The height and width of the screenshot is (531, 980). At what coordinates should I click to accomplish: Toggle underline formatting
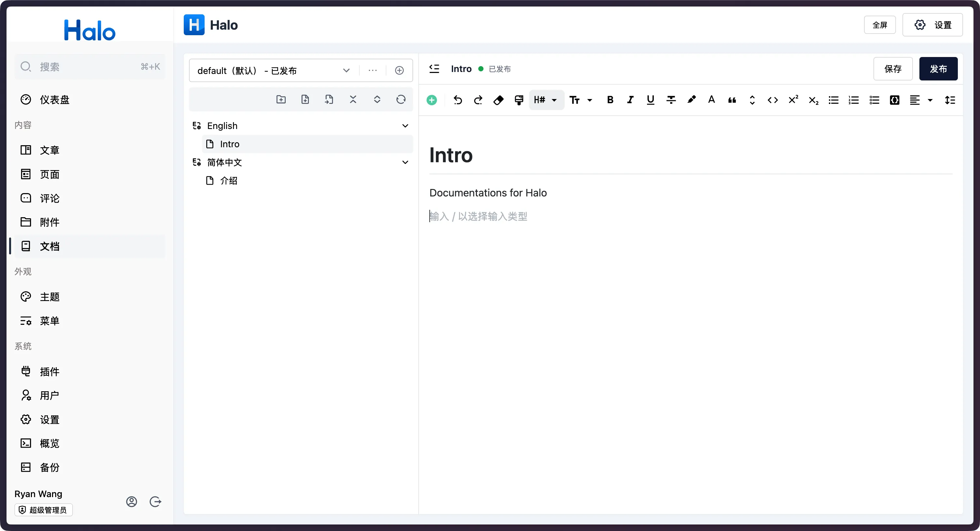coord(650,100)
